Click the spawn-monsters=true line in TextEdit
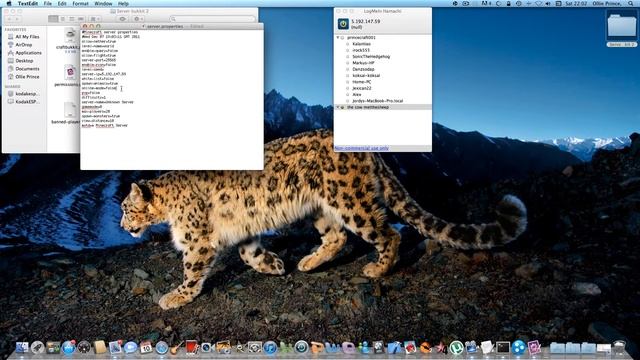640x360 pixels. 100,116
